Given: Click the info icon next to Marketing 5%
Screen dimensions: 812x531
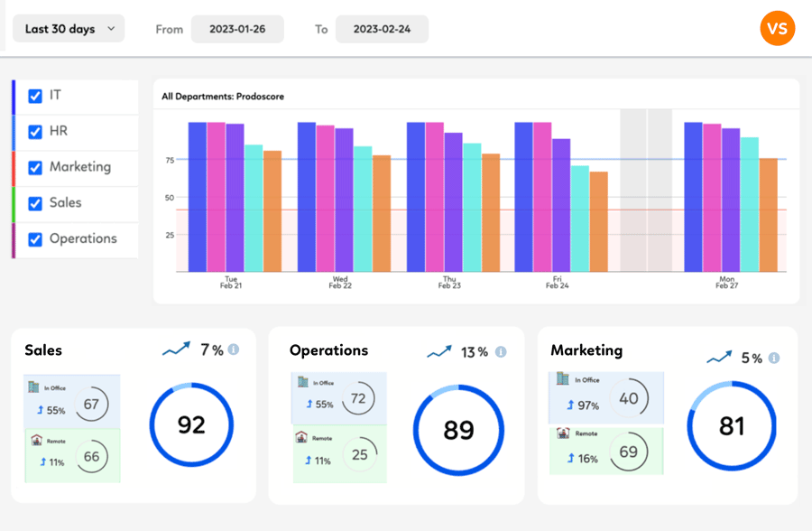Looking at the screenshot, I should point(775,358).
